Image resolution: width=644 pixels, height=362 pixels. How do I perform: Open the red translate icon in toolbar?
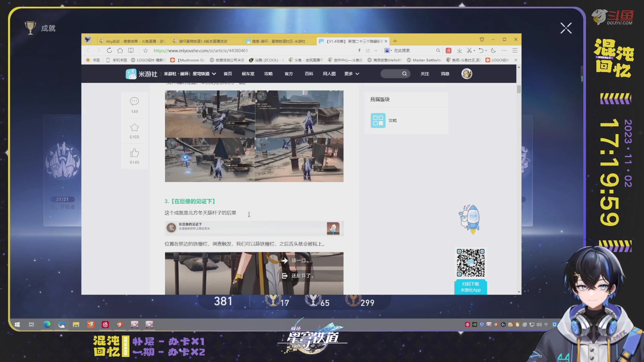[x=448, y=51]
